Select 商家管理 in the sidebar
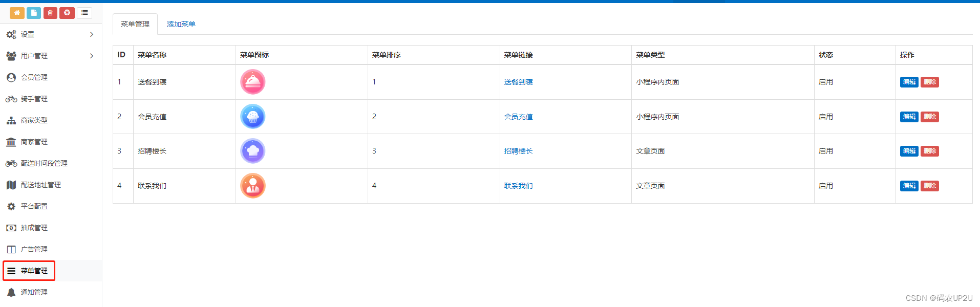The height and width of the screenshot is (307, 980). 34,142
